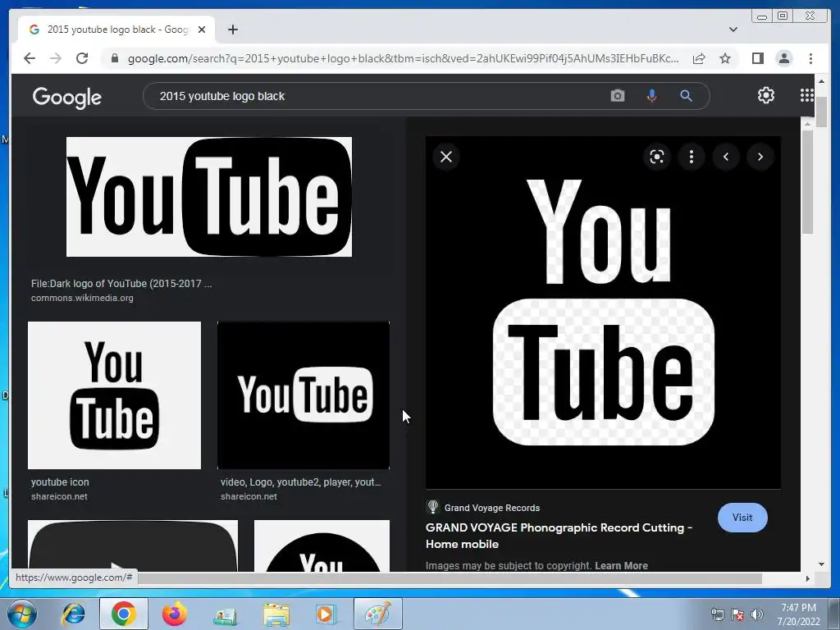Close the '2015 youtube logo black' tab
The height and width of the screenshot is (630, 840).
coord(202,30)
